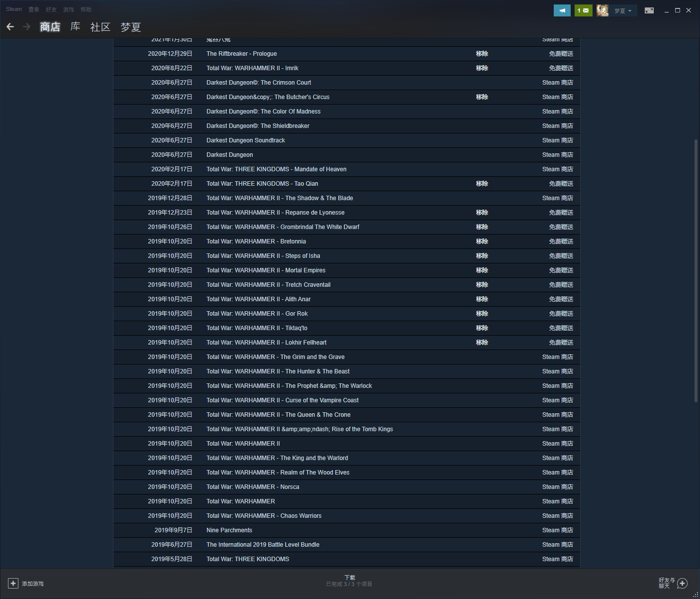Screen dimensions: 700x599
Task: Go to the 库 tab
Action: click(76, 27)
